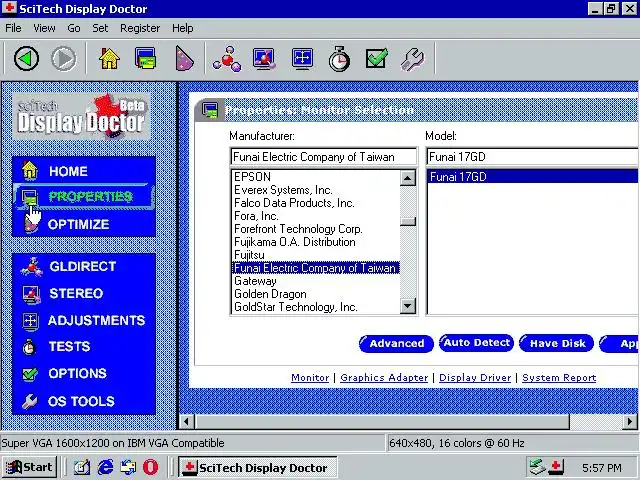
Task: Click the Optimize wizard hat toolbar icon
Action: pos(184,59)
